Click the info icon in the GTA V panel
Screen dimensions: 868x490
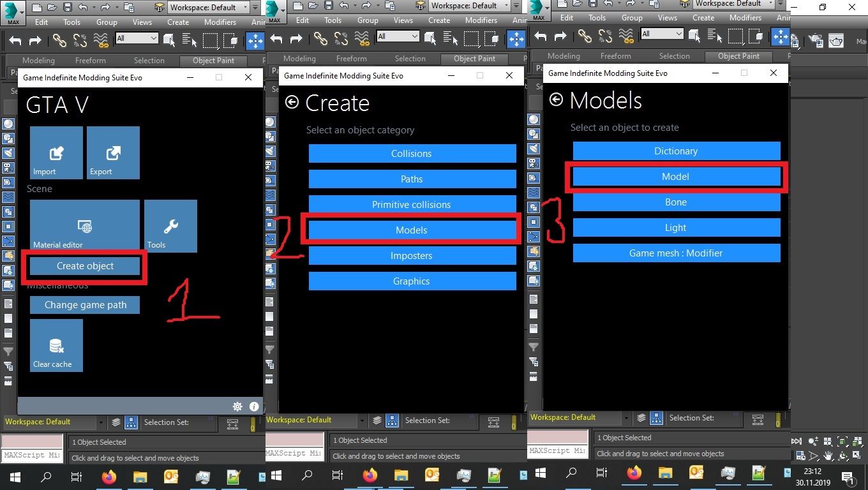(254, 406)
